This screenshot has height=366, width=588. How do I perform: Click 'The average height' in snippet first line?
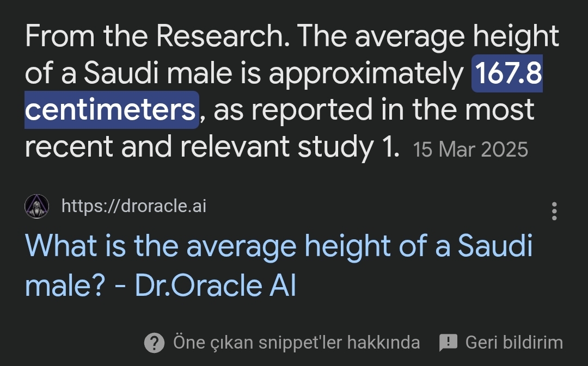[428, 36]
